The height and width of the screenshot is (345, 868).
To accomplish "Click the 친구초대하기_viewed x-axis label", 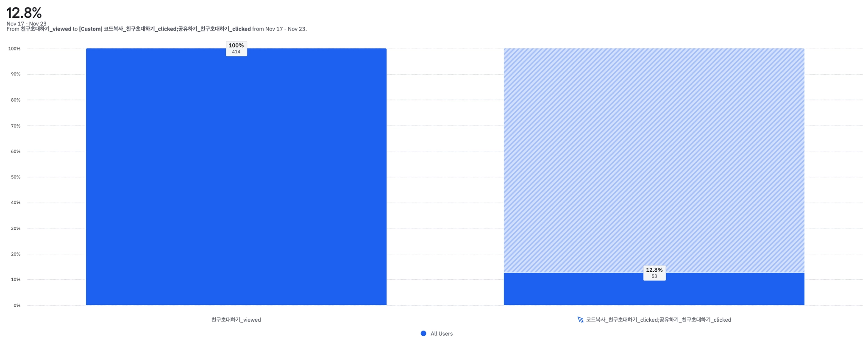I will (x=236, y=320).
